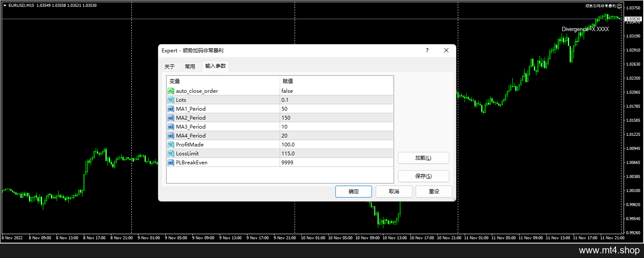Click the Divergence=X.XXXX chart label
The width and height of the screenshot is (644, 258).
tap(585, 29)
